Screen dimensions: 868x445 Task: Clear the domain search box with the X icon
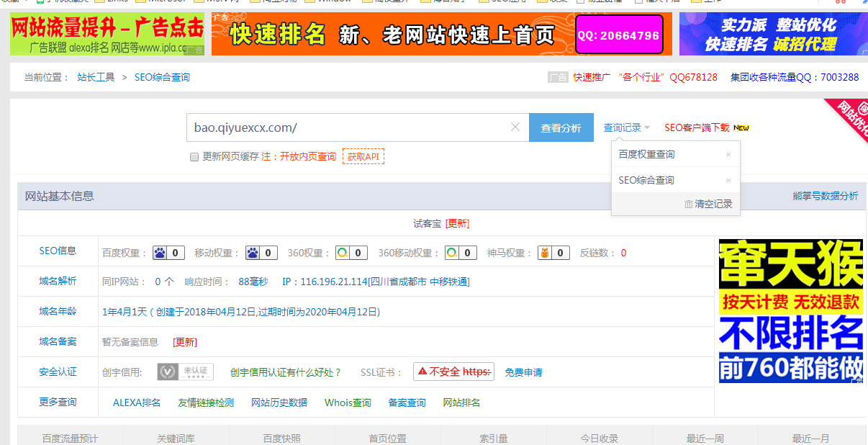point(515,127)
